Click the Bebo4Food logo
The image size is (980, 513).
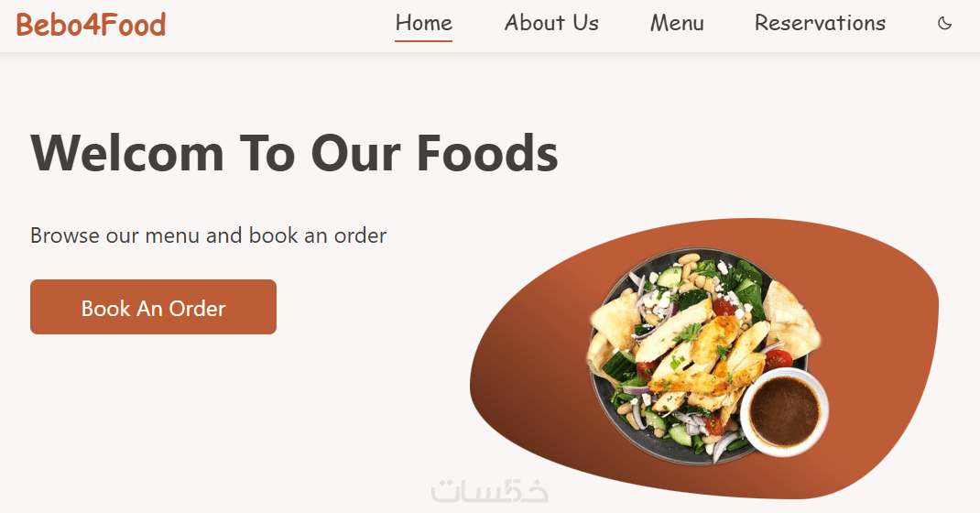click(92, 25)
